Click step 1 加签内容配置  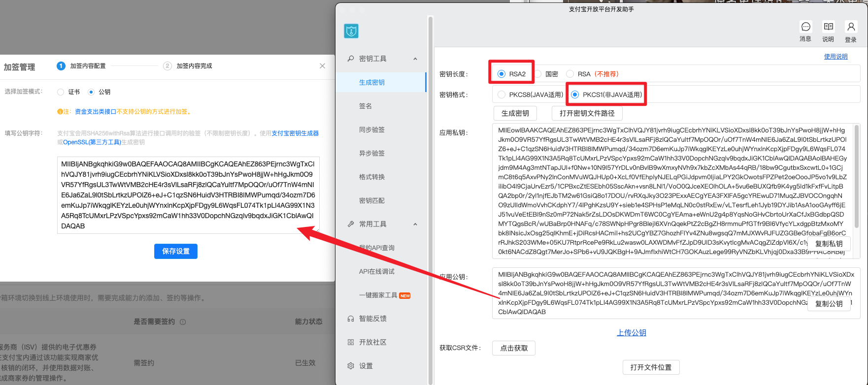81,66
